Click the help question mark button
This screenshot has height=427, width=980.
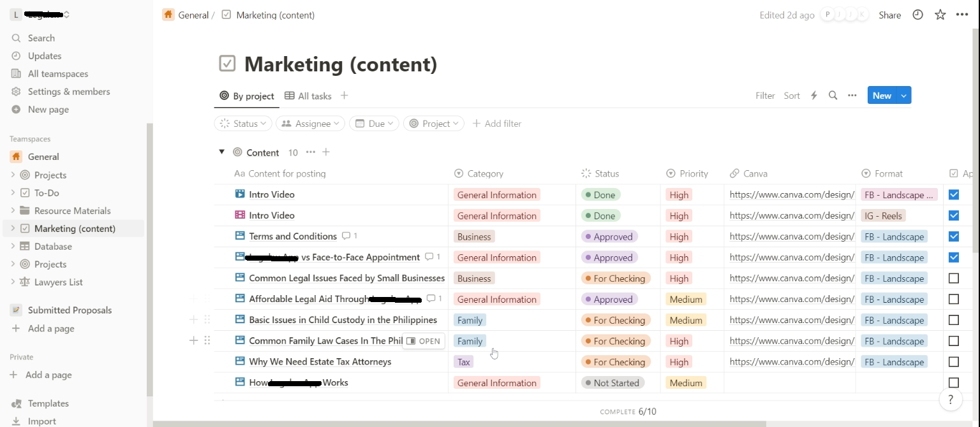[951, 400]
